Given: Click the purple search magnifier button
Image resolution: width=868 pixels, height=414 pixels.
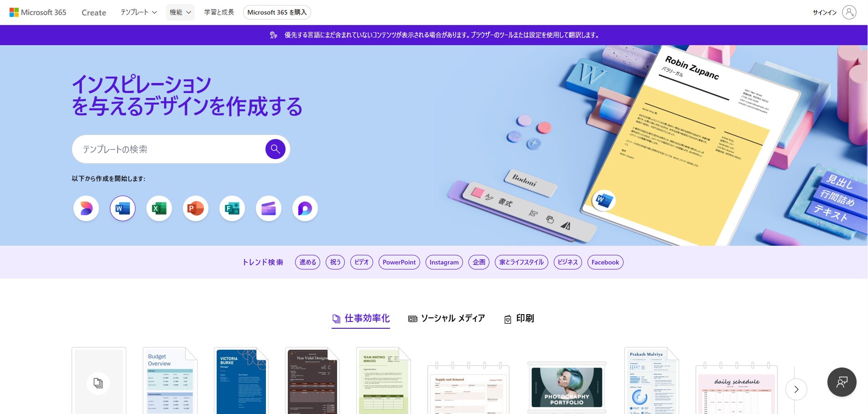Looking at the screenshot, I should tap(275, 149).
